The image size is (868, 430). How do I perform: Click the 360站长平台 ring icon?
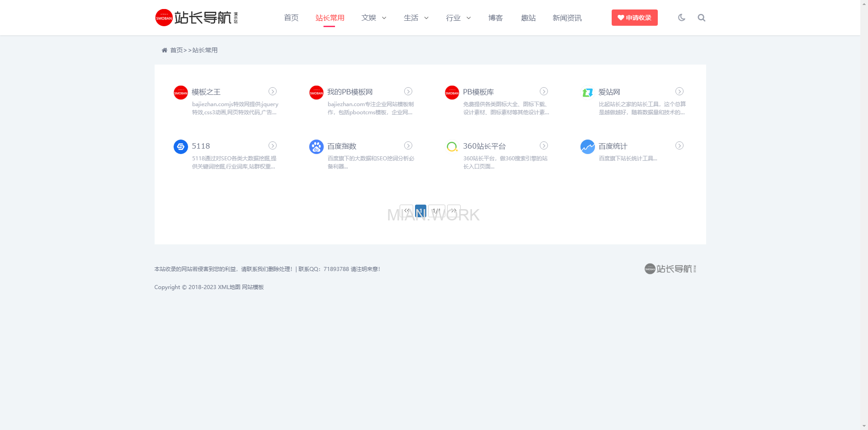click(x=452, y=147)
